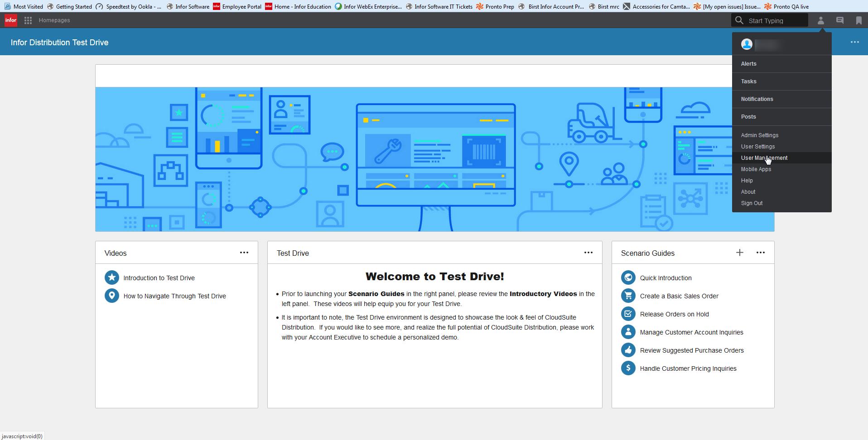
Task: Click the Homepages label in top bar
Action: (54, 20)
